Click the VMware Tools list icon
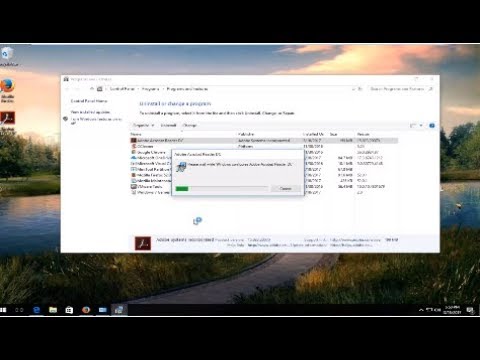480x360 pixels. (x=134, y=187)
